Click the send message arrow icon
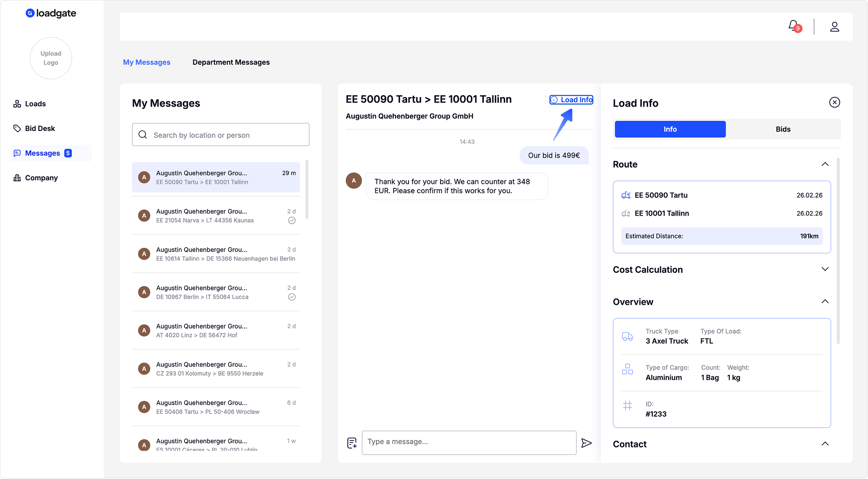The image size is (868, 479). click(586, 443)
